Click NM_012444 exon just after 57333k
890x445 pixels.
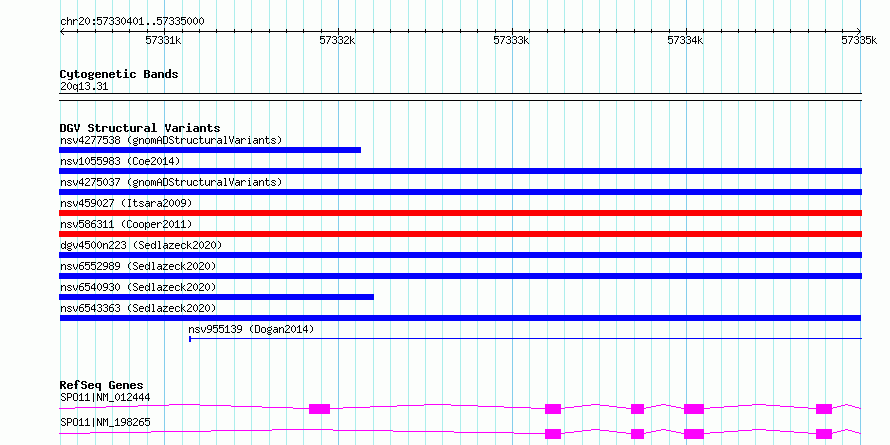tap(553, 409)
